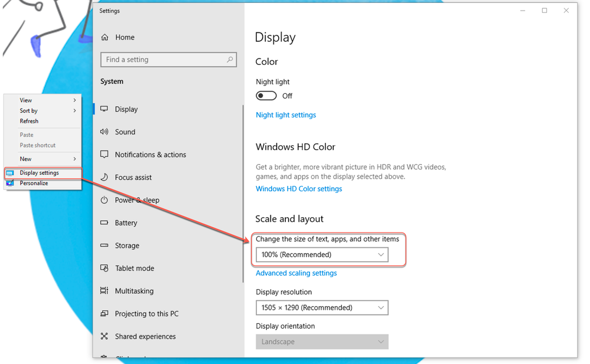Click the Tablet mode icon
The height and width of the screenshot is (364, 590).
point(104,268)
